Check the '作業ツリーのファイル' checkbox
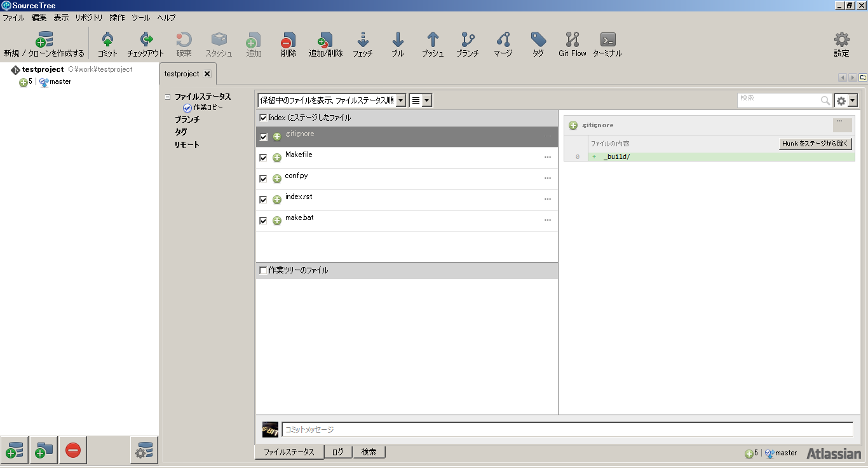 [263, 270]
